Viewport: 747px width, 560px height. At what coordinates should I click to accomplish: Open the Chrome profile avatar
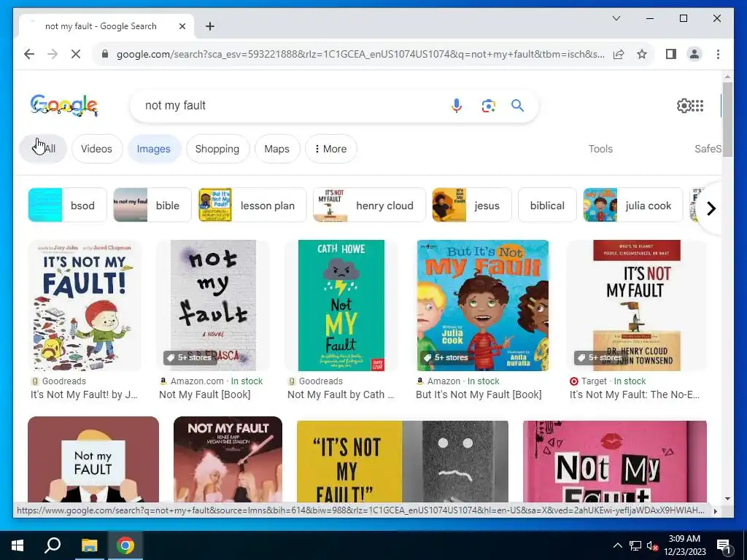[694, 54]
